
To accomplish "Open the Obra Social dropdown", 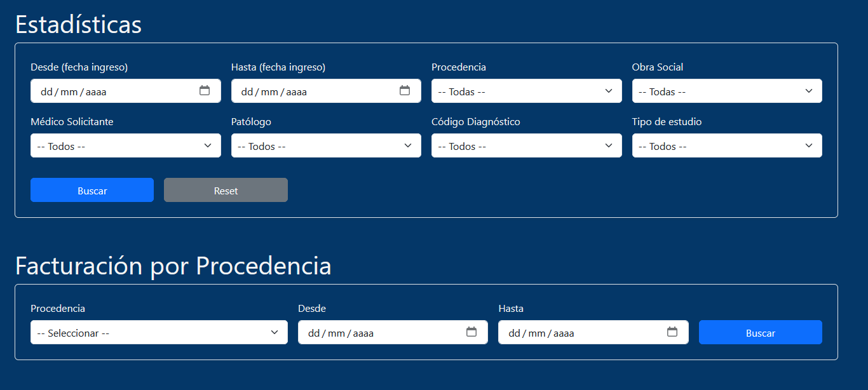I will coord(726,91).
